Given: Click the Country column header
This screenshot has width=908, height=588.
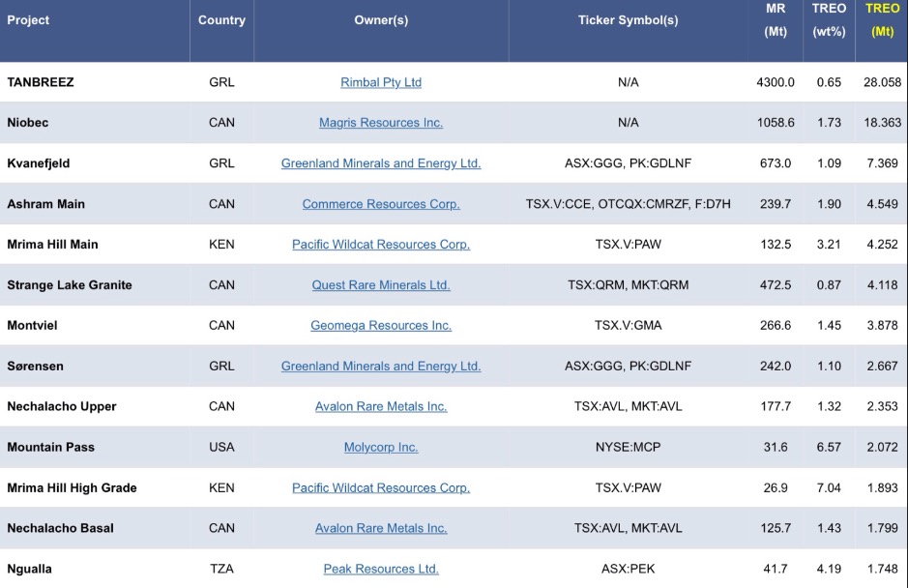Looking at the screenshot, I should point(221,20).
